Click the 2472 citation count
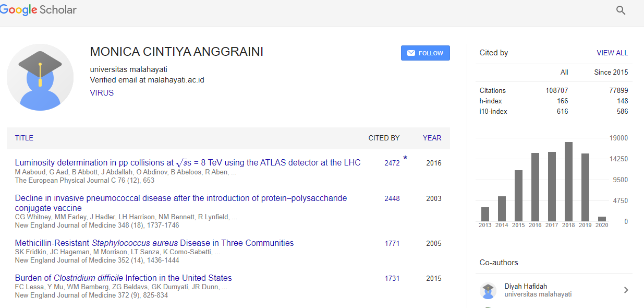644x308 pixels. (392, 163)
